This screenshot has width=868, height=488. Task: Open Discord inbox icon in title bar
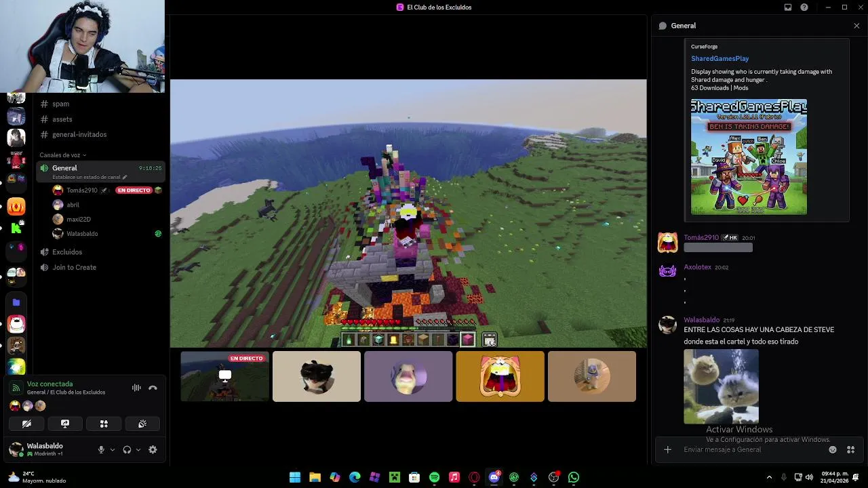coord(788,7)
